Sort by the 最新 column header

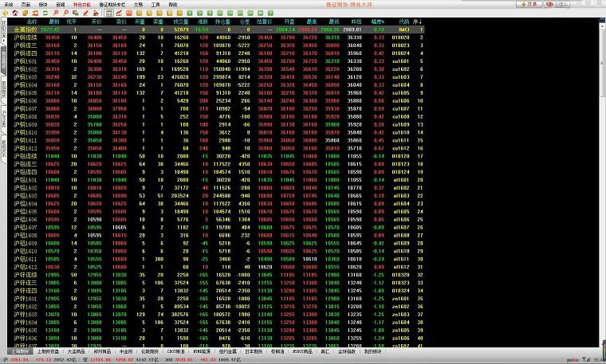click(x=54, y=22)
